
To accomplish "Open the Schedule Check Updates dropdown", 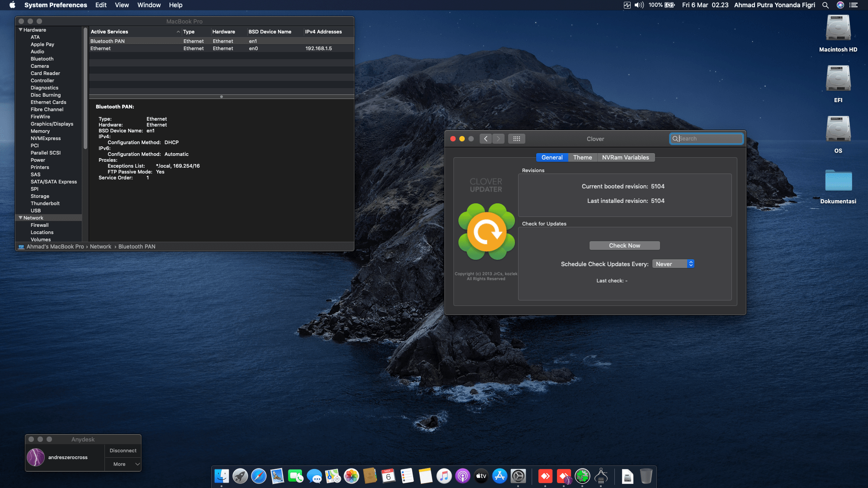I will click(673, 264).
